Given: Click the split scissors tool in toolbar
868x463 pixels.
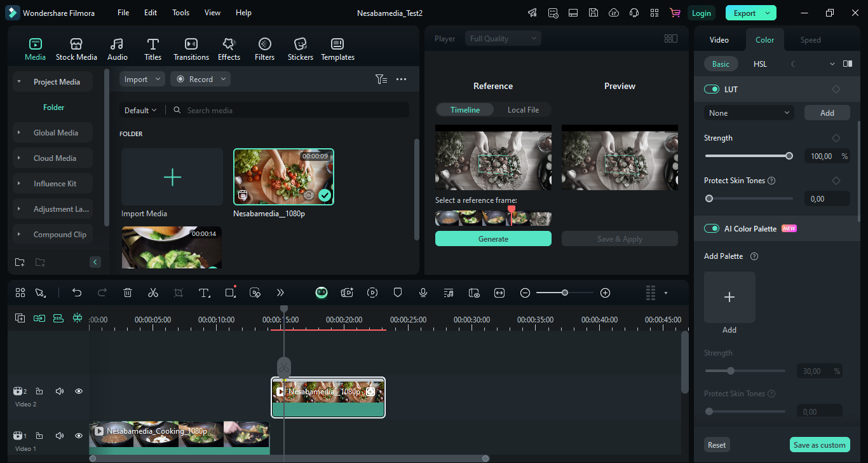Looking at the screenshot, I should [153, 293].
